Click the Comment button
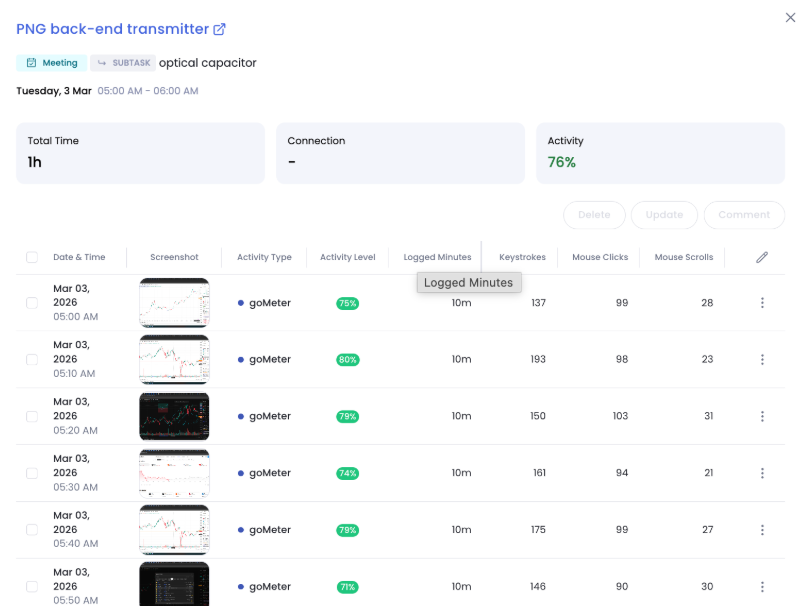This screenshot has height=606, width=803. 743,215
